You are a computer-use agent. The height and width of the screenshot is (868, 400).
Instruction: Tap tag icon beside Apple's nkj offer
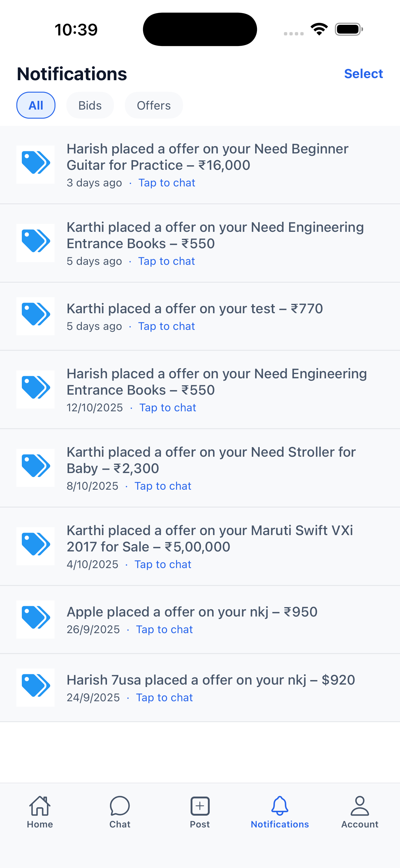click(35, 619)
